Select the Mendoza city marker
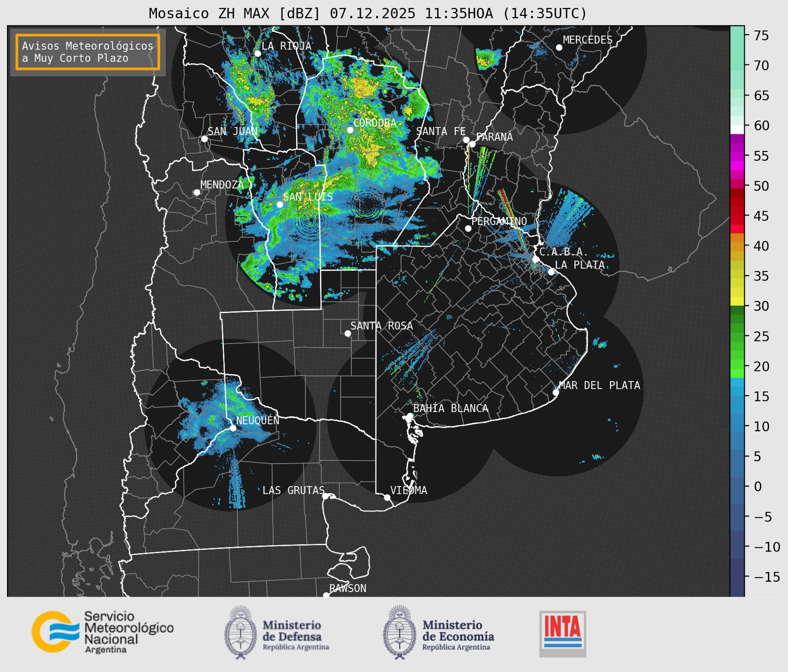 point(197,193)
